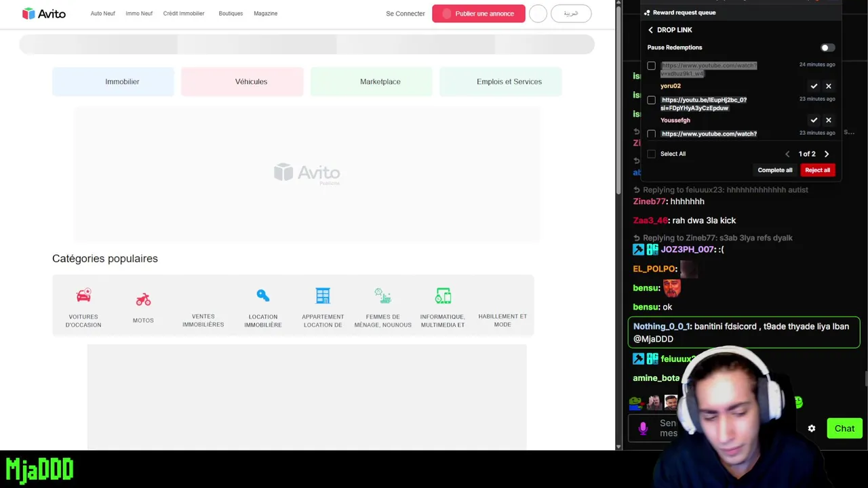Image resolution: width=868 pixels, height=488 pixels.
Task: Select the Véhicules tab
Action: [242, 81]
